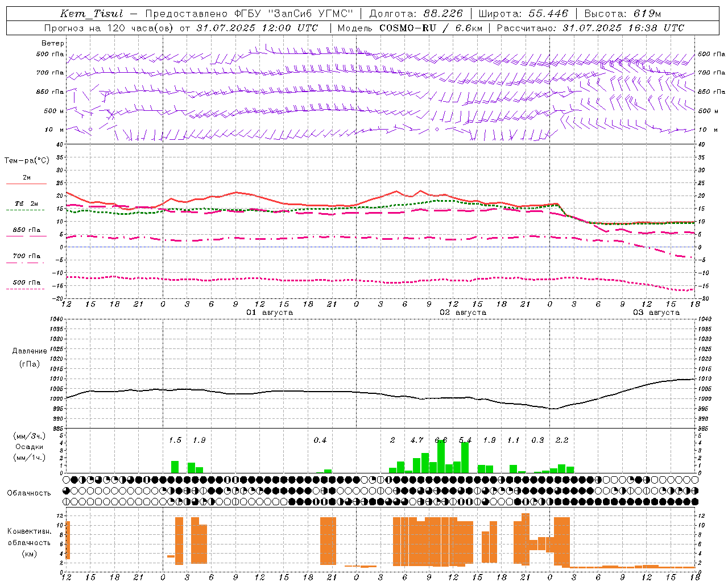Click the Осадки panel label
The width and height of the screenshot is (728, 582).
(30, 447)
